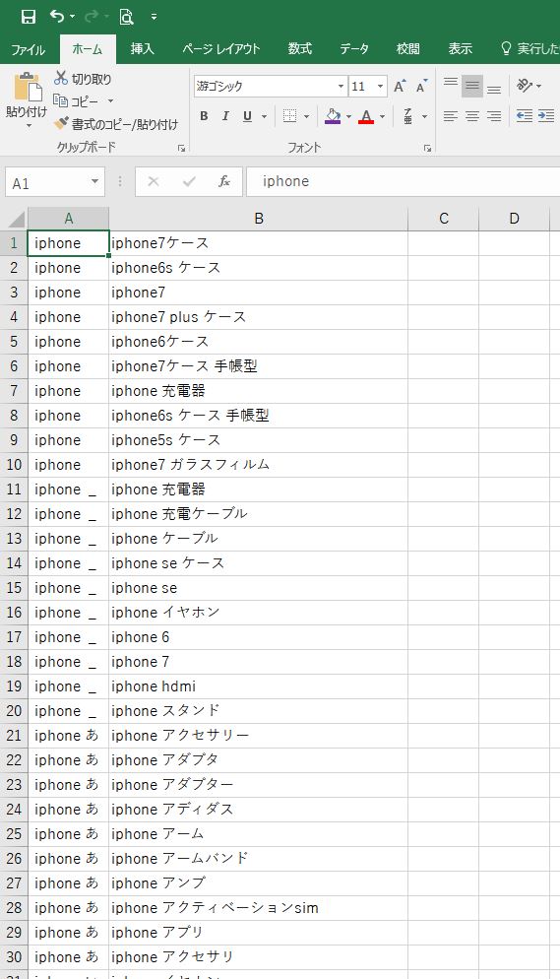The width and height of the screenshot is (560, 979).
Task: Increase font size with large A icon
Action: coord(400,86)
